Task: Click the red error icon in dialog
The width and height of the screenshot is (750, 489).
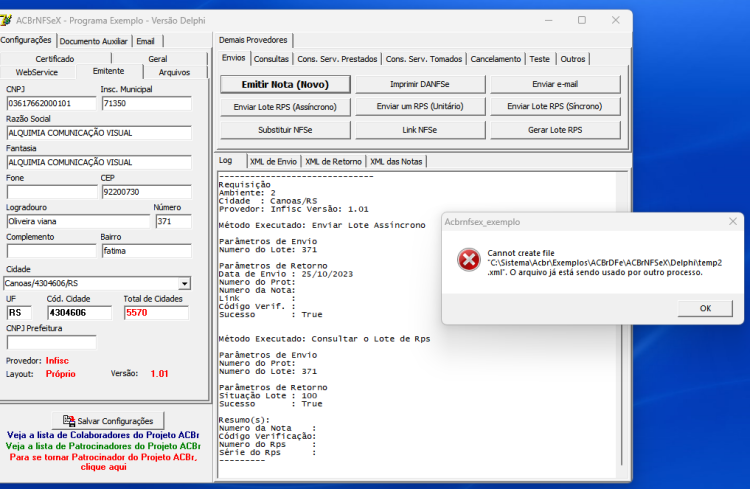Action: point(469,260)
